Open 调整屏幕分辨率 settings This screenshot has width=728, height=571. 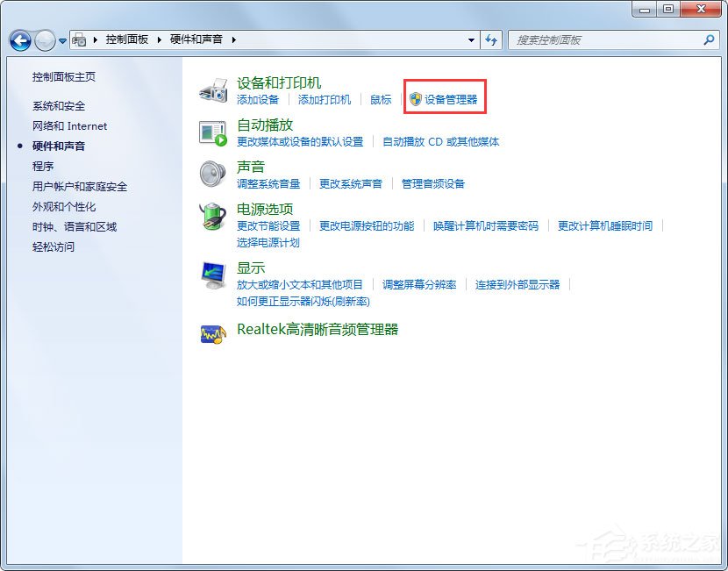point(420,284)
